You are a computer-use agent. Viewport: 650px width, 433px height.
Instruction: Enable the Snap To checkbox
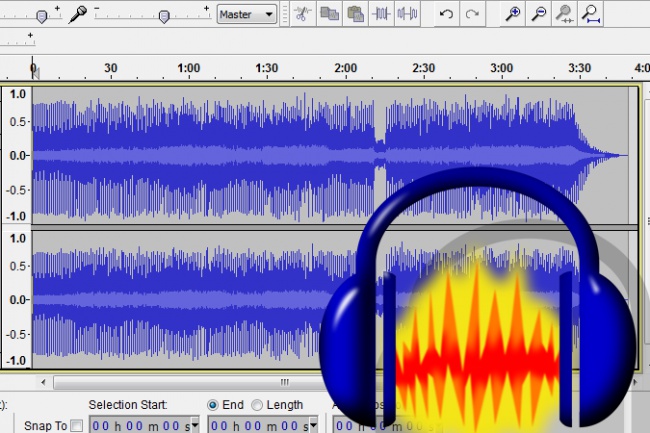(x=77, y=426)
